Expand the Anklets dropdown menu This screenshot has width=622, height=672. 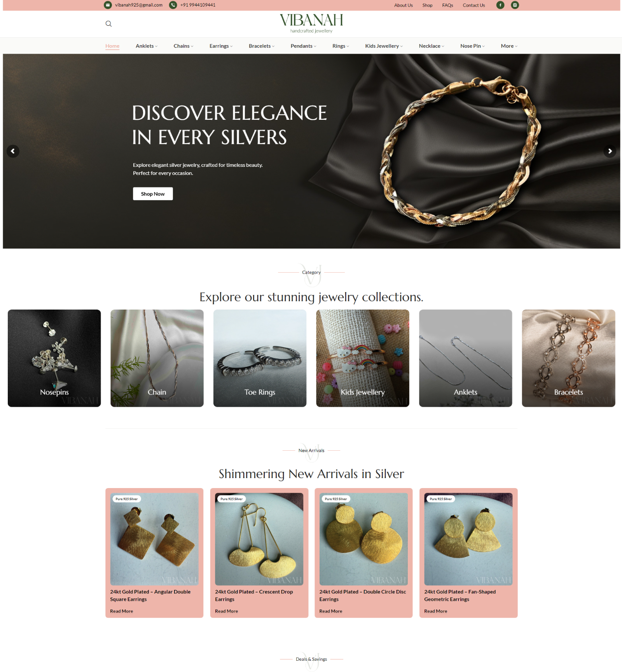(147, 46)
